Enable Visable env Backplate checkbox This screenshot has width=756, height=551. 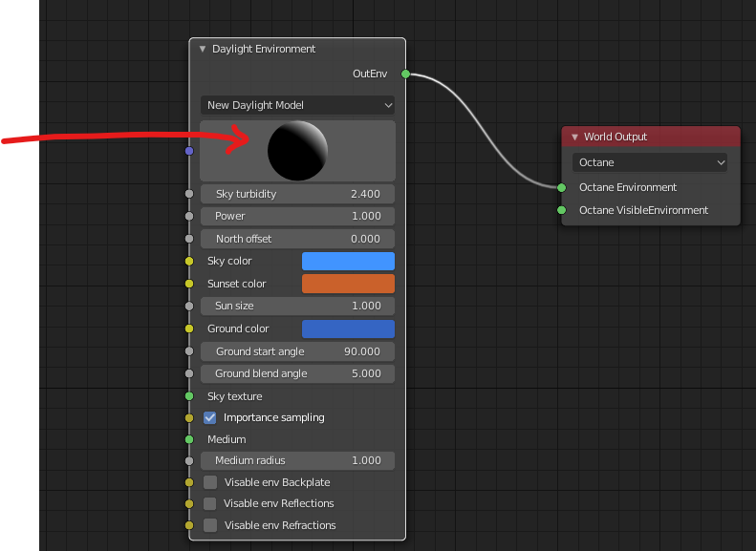coord(210,482)
